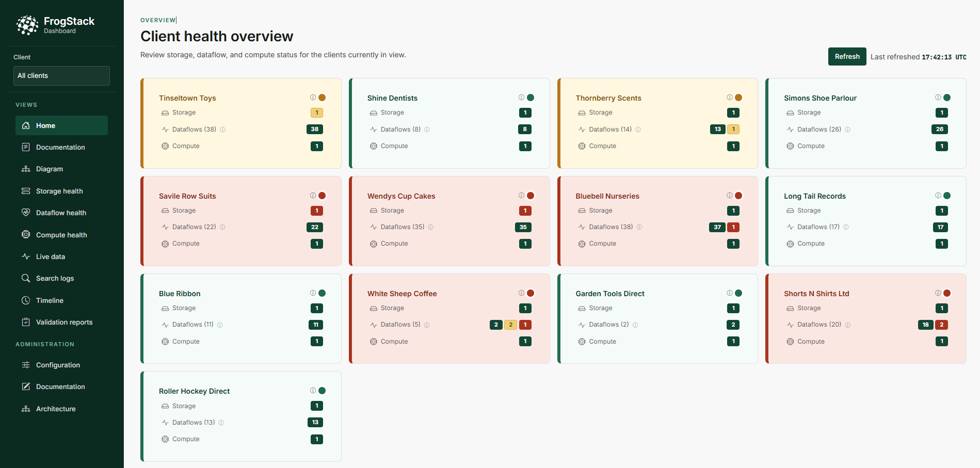Click the Last refreshed 17:42:13 UTC timestamp

click(x=919, y=57)
